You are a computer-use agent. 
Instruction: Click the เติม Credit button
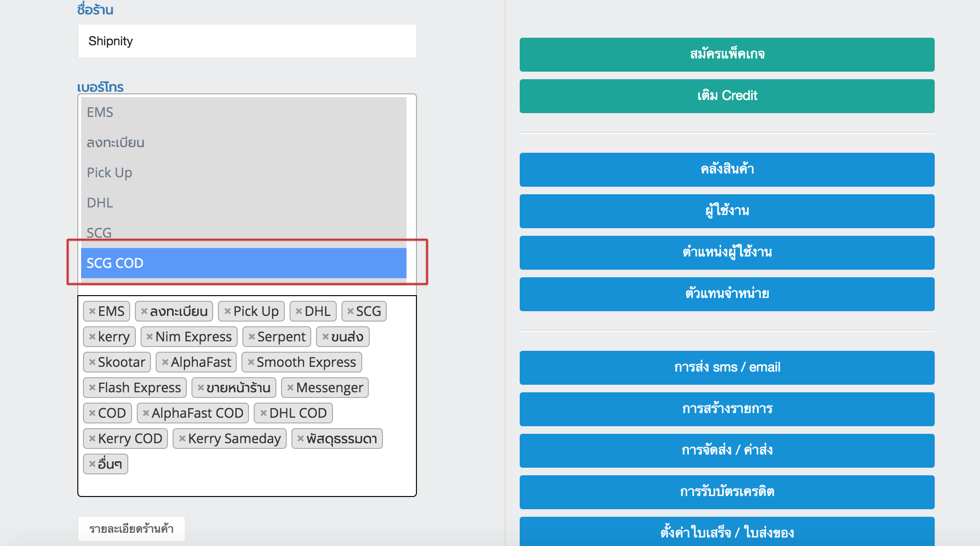727,96
